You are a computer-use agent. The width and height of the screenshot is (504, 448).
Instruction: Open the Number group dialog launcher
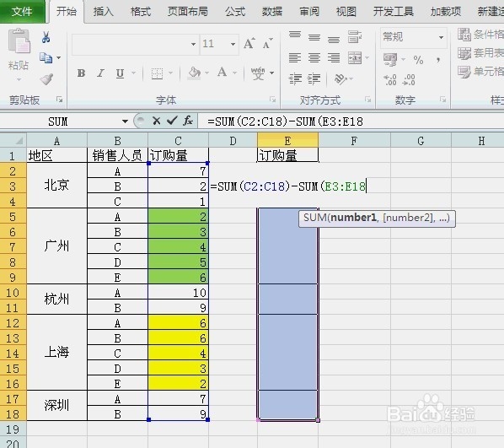point(442,100)
